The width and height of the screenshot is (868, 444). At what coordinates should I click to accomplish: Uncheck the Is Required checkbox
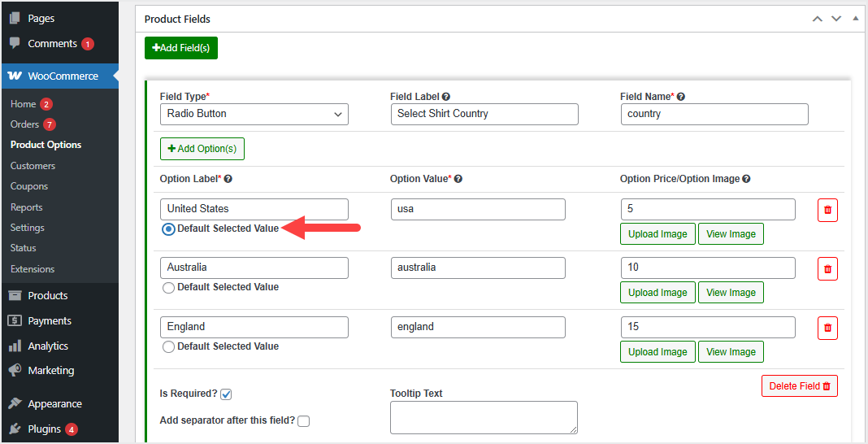[x=227, y=394]
